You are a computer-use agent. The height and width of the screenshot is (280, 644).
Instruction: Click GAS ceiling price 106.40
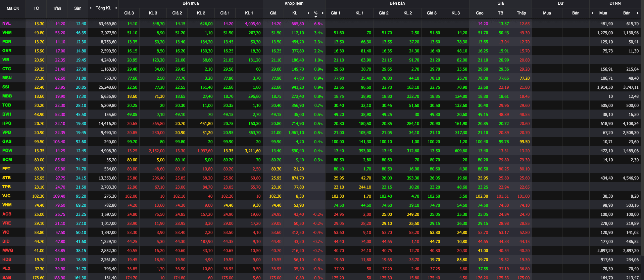[59, 142]
